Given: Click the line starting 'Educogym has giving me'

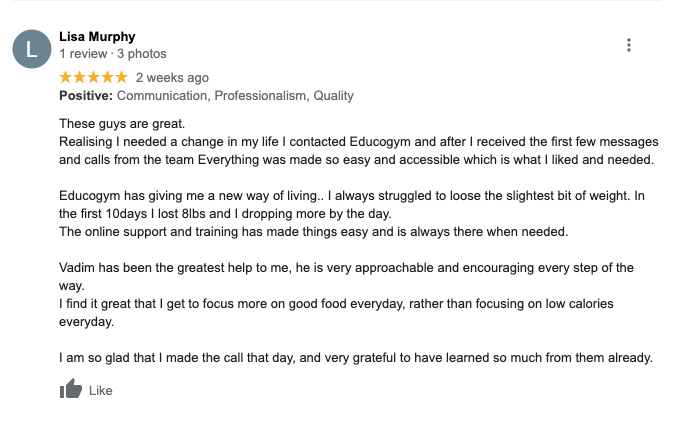Looking at the screenshot, I should pos(352,196).
